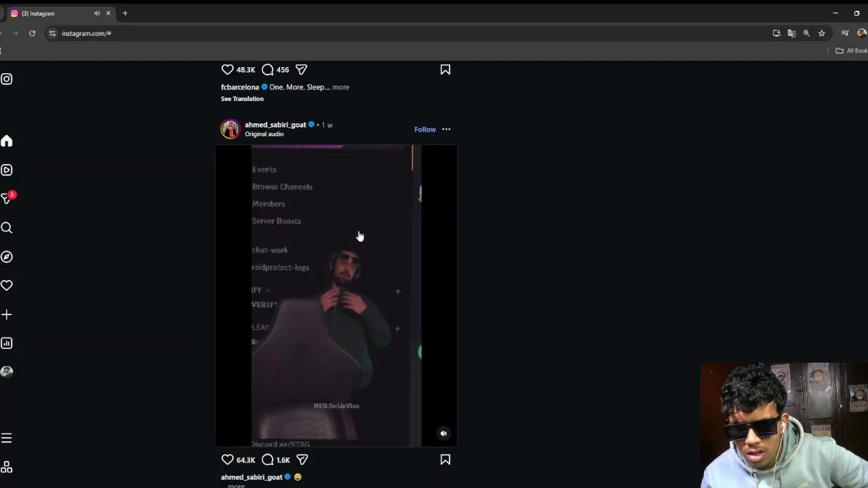Create a new post with plus icon
The height and width of the screenshot is (488, 868).
tap(7, 314)
